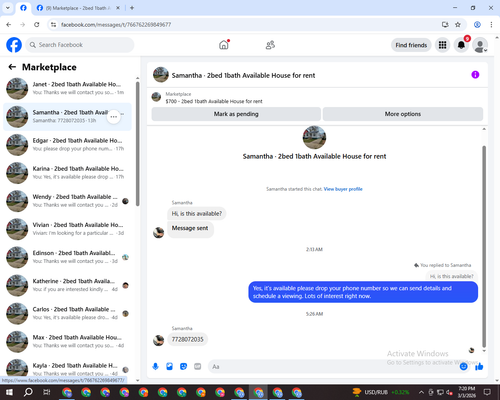
Task: Open the conversation information icon
Action: tap(475, 75)
